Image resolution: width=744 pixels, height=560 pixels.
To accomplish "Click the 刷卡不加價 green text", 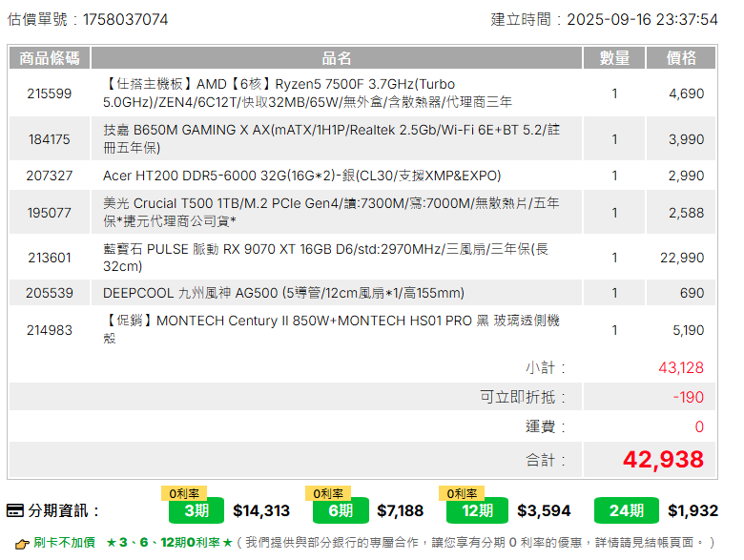I will (x=64, y=543).
